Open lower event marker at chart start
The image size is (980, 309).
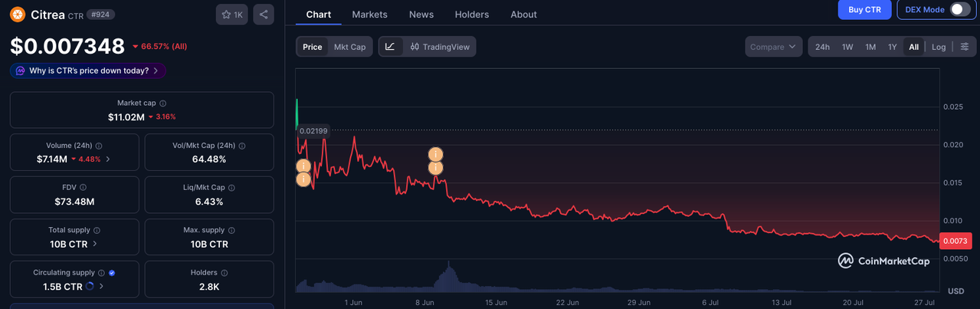tap(303, 179)
